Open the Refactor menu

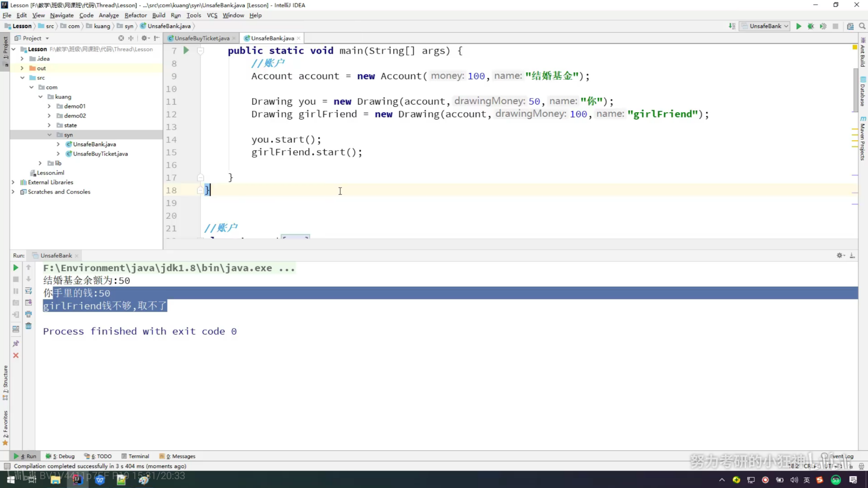(x=135, y=15)
